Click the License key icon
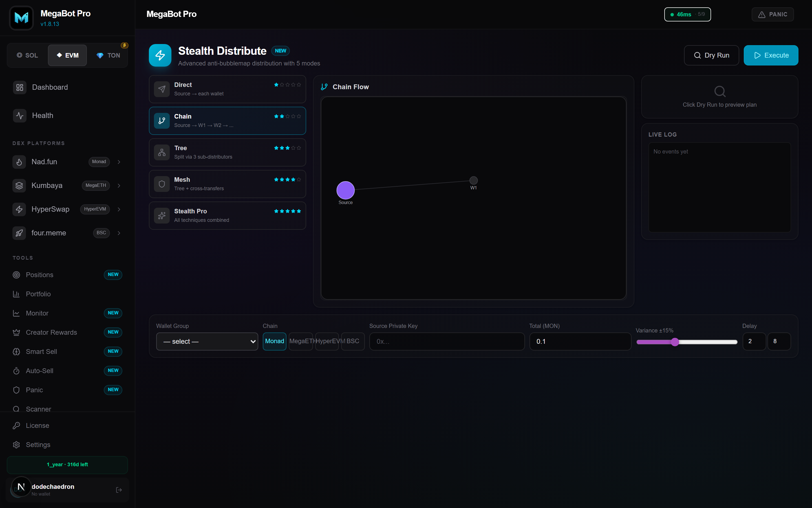The height and width of the screenshot is (508, 812). pyautogui.click(x=16, y=426)
